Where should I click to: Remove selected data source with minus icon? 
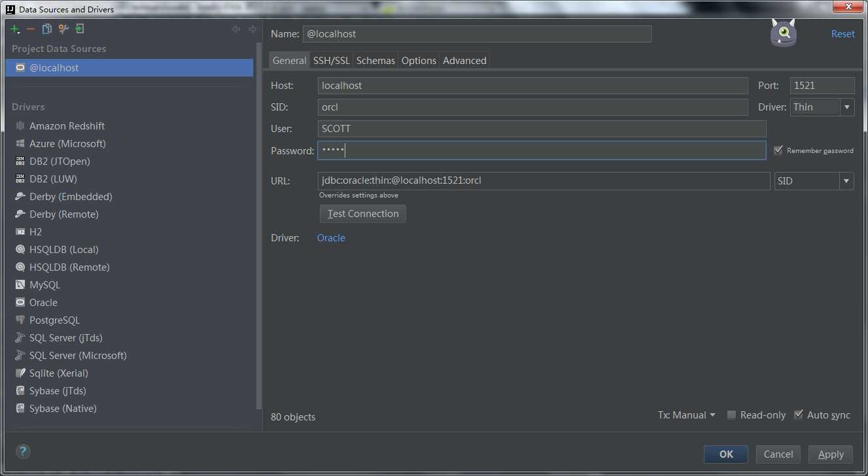(x=31, y=29)
